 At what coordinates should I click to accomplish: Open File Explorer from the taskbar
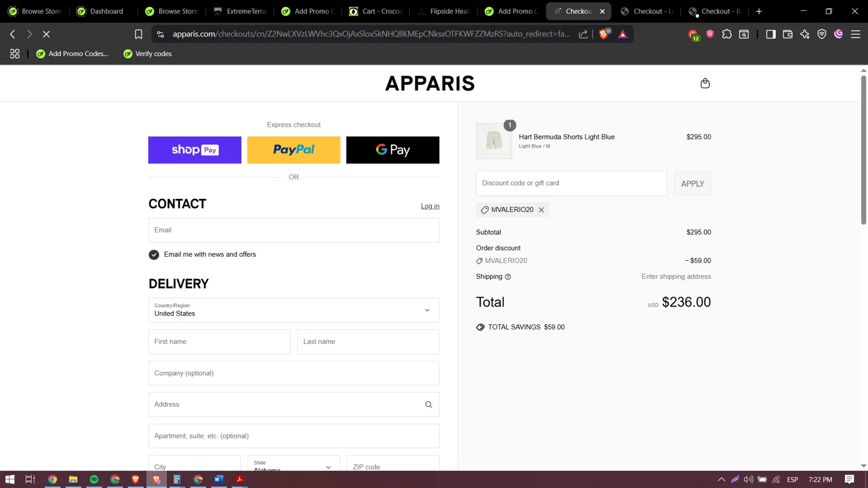(x=73, y=479)
